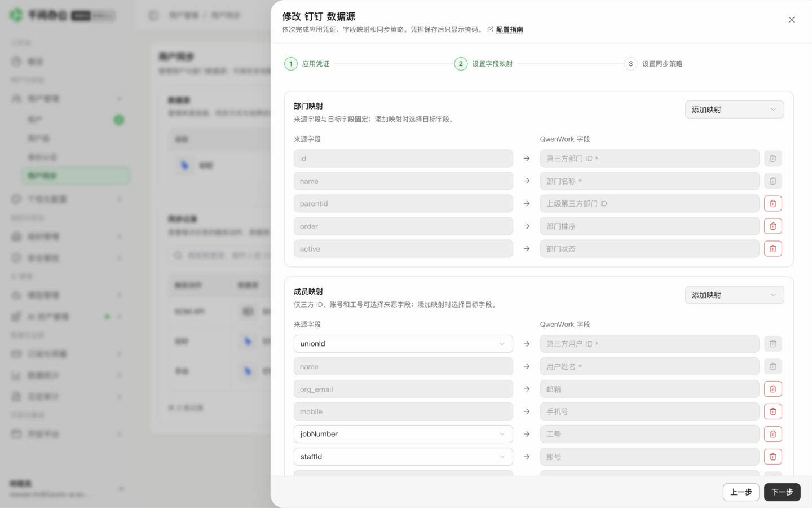Delete the mobile member mapping row

click(773, 411)
